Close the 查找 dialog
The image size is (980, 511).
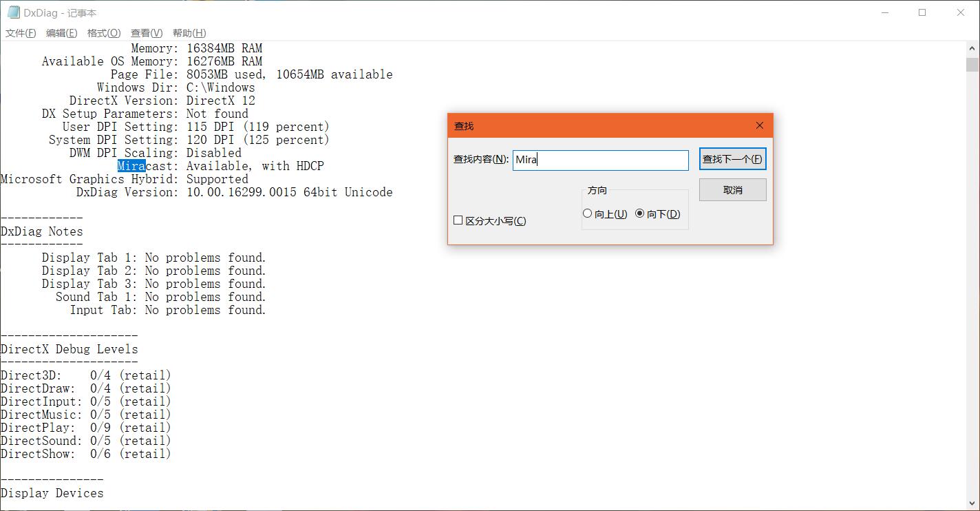[760, 125]
